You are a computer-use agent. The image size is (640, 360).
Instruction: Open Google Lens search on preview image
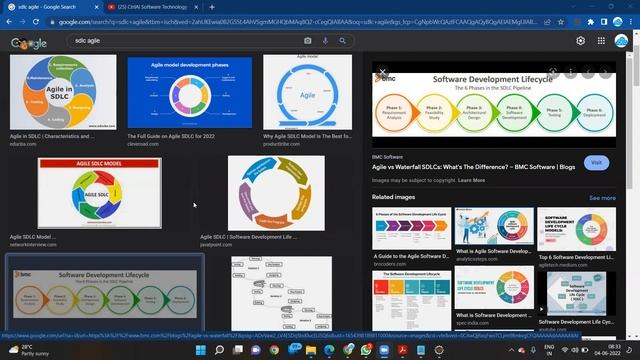553,72
